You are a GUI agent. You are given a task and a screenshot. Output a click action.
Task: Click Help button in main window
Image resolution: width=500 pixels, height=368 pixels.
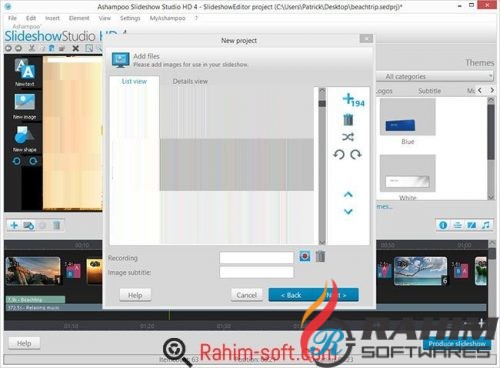pyautogui.click(x=24, y=343)
